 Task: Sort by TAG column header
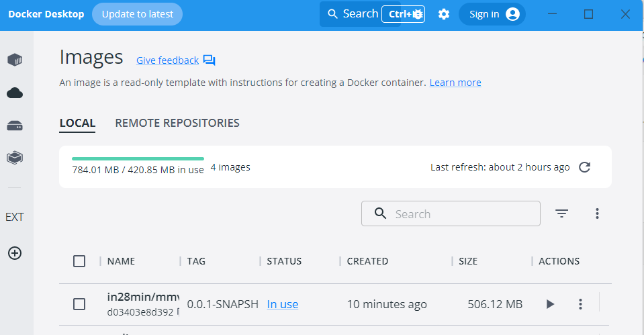pos(196,261)
